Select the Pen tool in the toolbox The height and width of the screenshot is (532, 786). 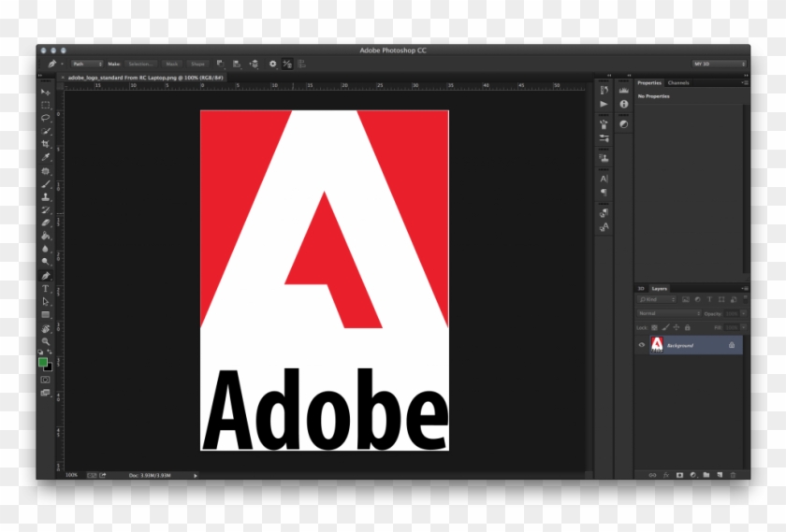pos(46,276)
